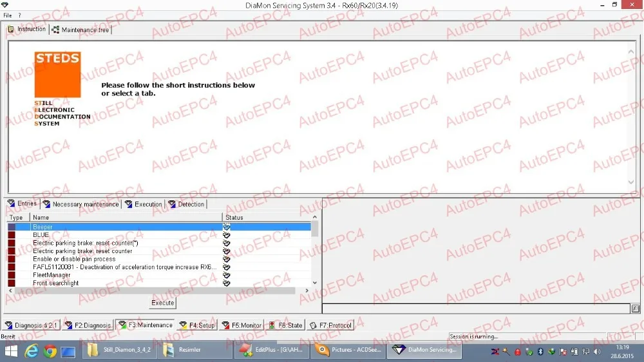Image resolution: width=644 pixels, height=362 pixels.
Task: Click the entries list scroll-down arrow
Action: point(315,283)
